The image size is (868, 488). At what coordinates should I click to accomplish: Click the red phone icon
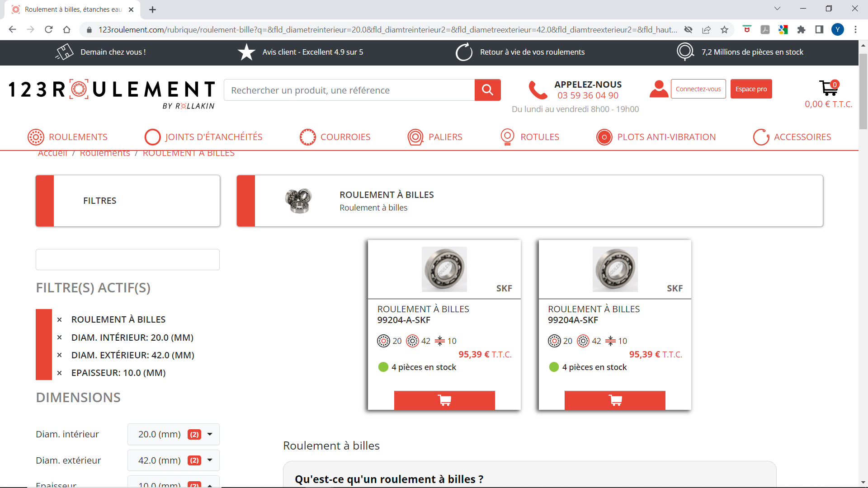[x=538, y=90]
